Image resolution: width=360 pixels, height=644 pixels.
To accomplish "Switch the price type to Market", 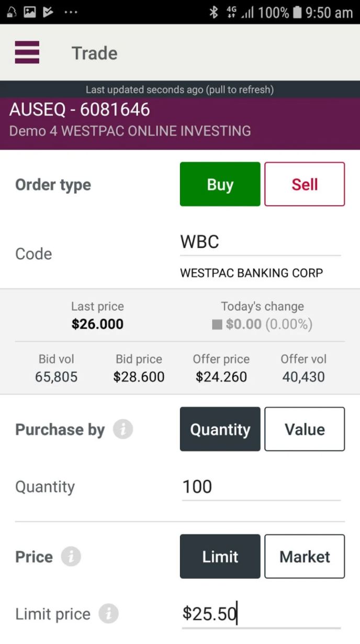I will 305,556.
